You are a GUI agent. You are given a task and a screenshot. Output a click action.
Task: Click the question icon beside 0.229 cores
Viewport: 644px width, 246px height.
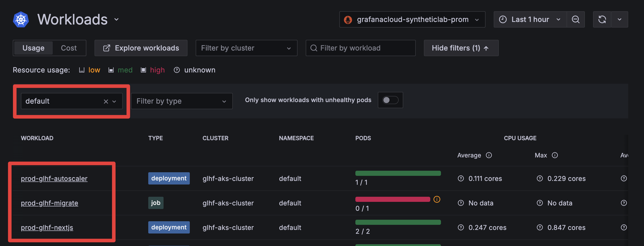(540, 178)
